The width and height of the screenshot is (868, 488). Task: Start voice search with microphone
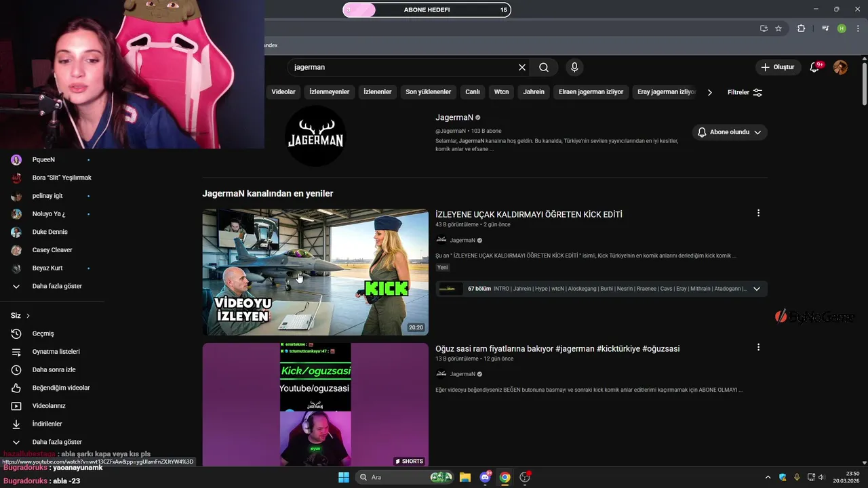coord(574,67)
